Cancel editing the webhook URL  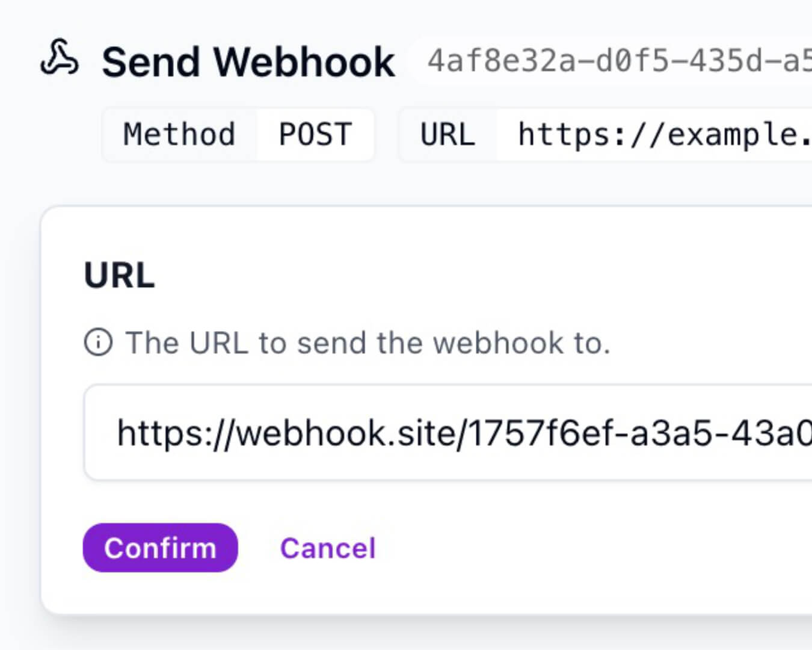point(328,548)
